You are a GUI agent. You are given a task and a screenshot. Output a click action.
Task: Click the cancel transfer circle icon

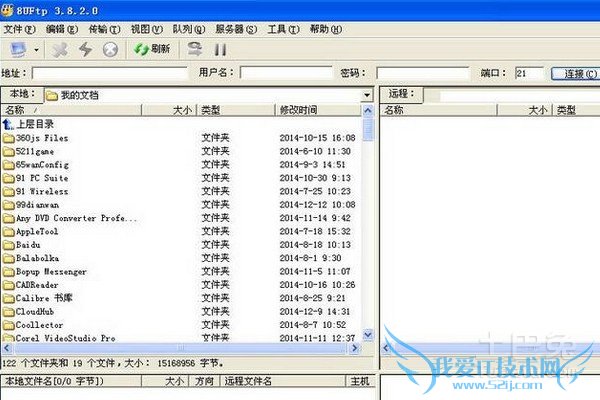[x=110, y=49]
